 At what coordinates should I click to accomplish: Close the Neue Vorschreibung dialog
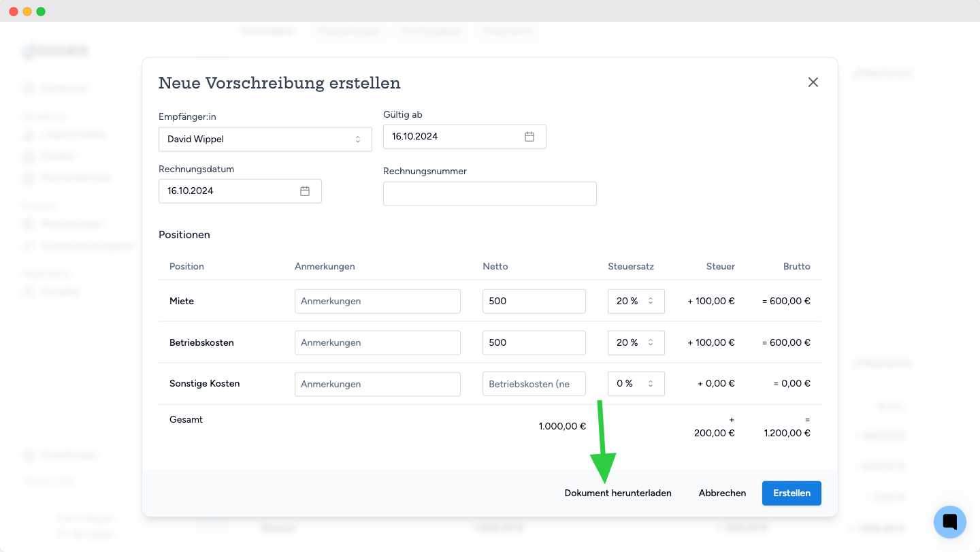[813, 82]
